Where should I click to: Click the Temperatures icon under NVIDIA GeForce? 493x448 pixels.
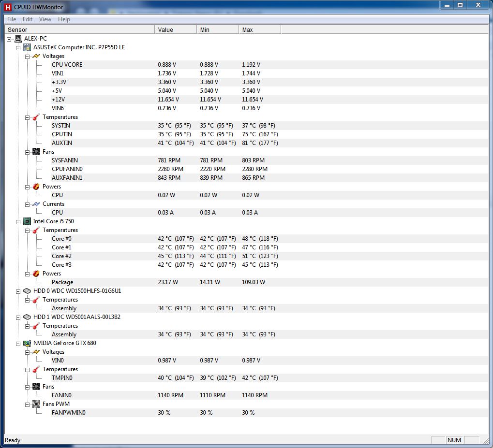pyautogui.click(x=36, y=369)
